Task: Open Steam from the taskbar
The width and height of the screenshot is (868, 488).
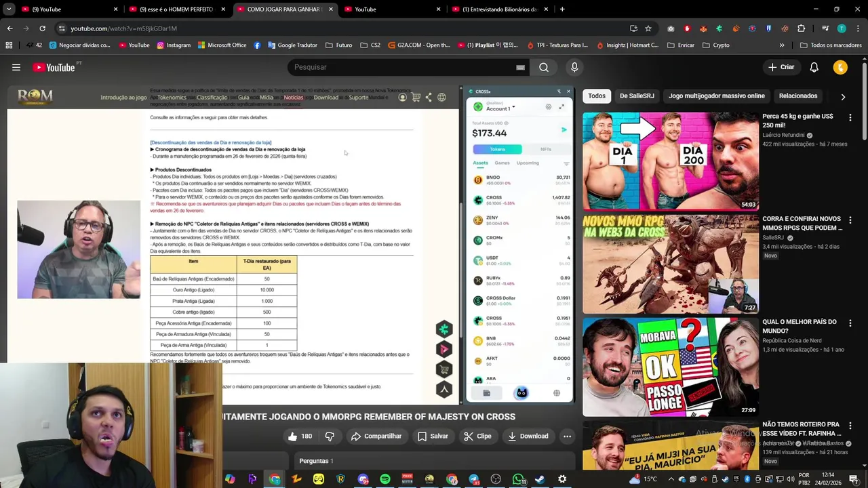Action: pyautogui.click(x=540, y=479)
